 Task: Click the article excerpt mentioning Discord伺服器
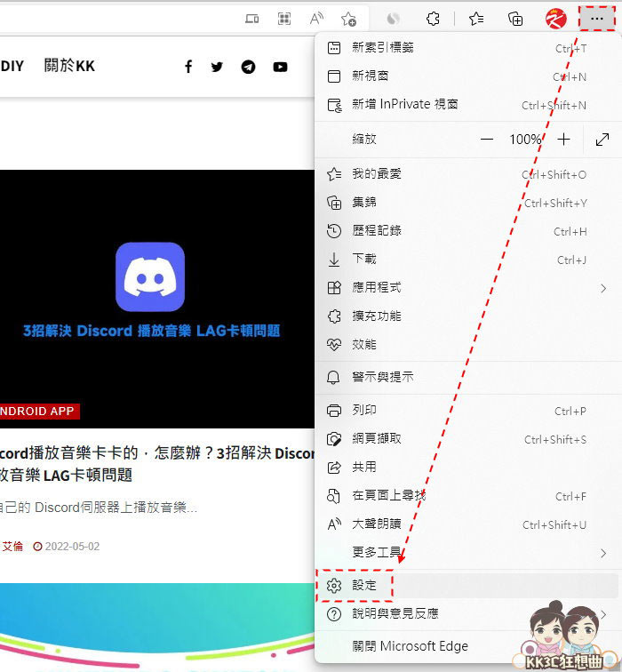99,508
